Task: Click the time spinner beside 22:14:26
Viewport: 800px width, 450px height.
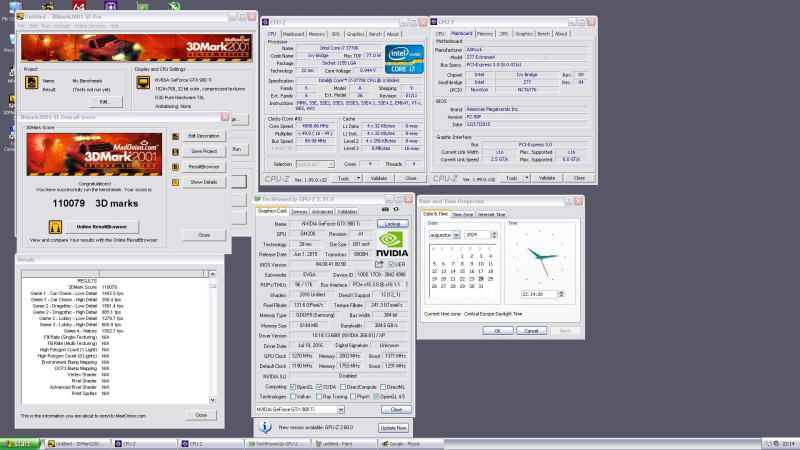Action: tap(561, 294)
